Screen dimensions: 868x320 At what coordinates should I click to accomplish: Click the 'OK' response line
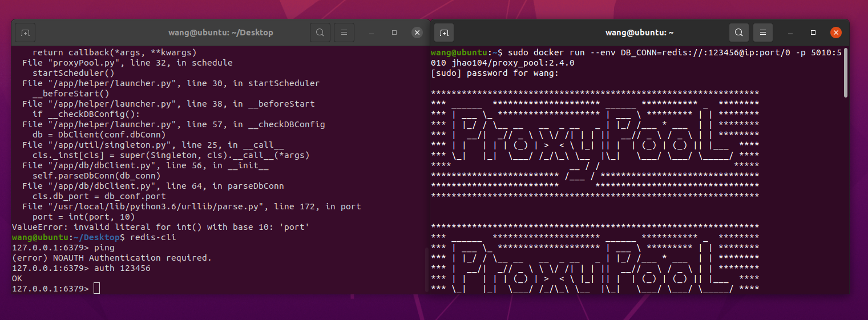17,278
